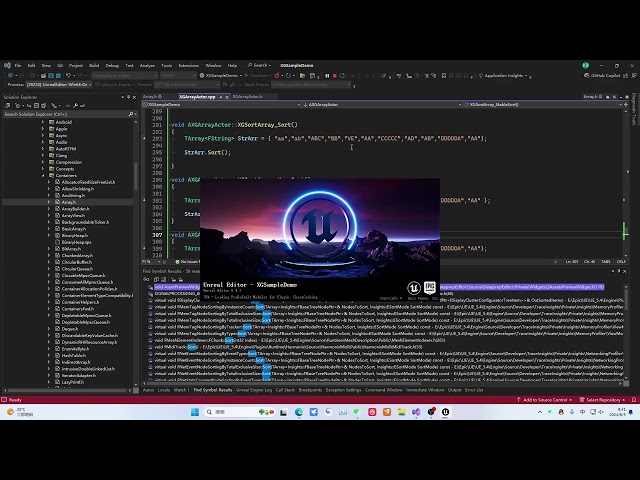
Task: Toggle a bookmark using the bookmark icon
Action: [x=443, y=76]
